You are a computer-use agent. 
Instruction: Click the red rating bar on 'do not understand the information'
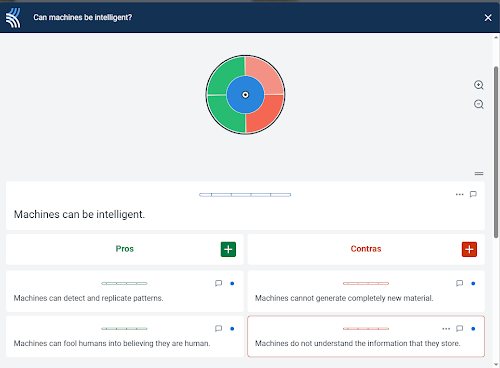366,329
